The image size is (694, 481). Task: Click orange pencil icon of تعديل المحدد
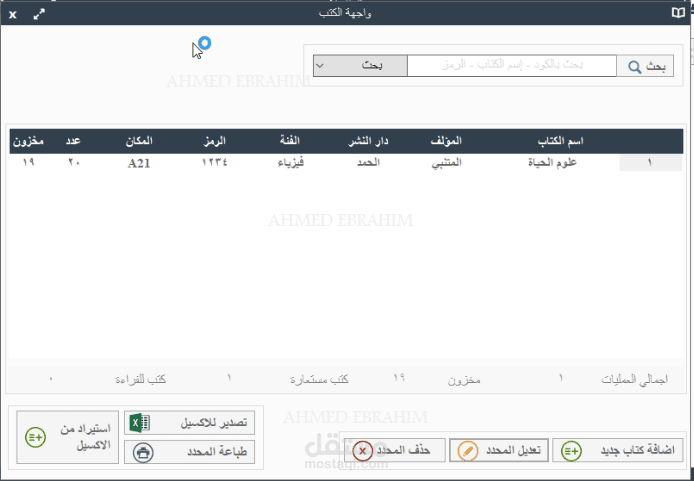[467, 451]
